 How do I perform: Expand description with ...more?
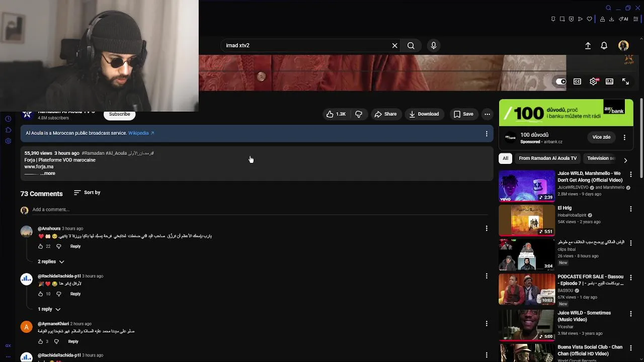coord(48,173)
